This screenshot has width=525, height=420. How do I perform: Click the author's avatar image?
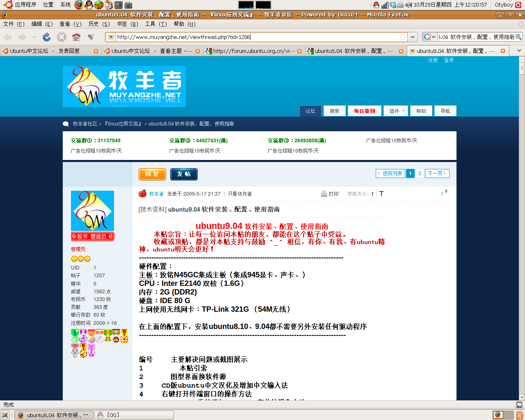(x=92, y=211)
